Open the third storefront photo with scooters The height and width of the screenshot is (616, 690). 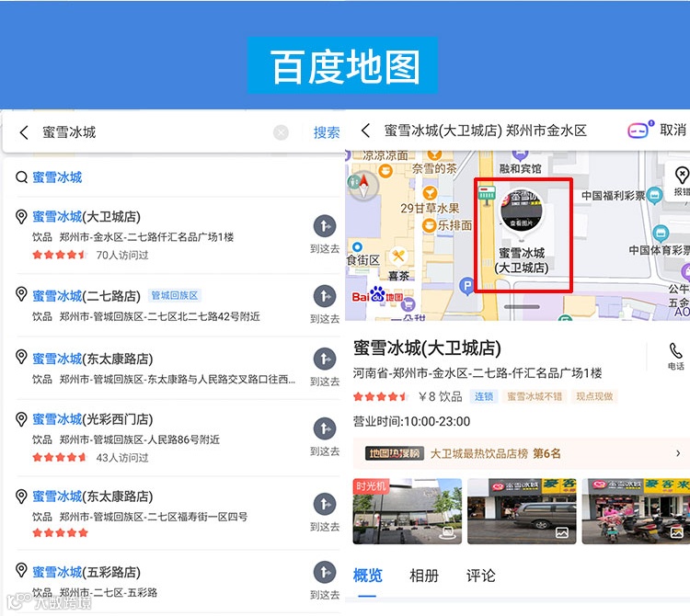[x=636, y=511]
